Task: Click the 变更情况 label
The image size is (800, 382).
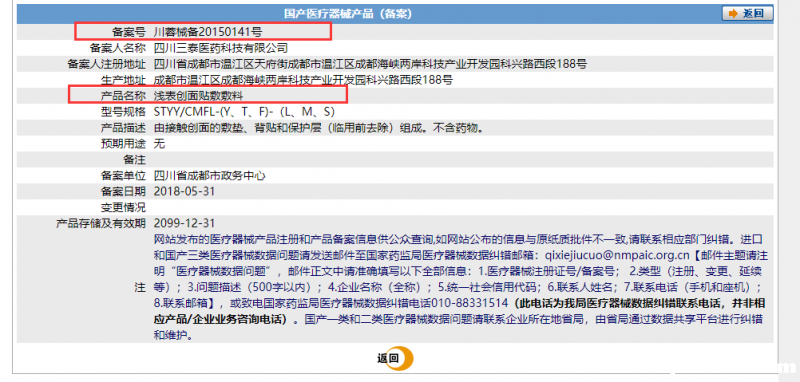Action: [x=123, y=207]
